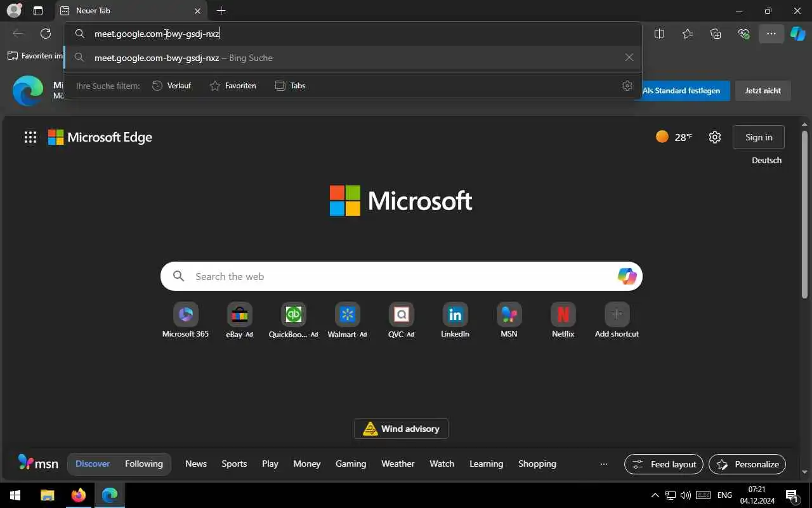
Task: Dismiss prompt with Jetzt nicht
Action: (763, 91)
